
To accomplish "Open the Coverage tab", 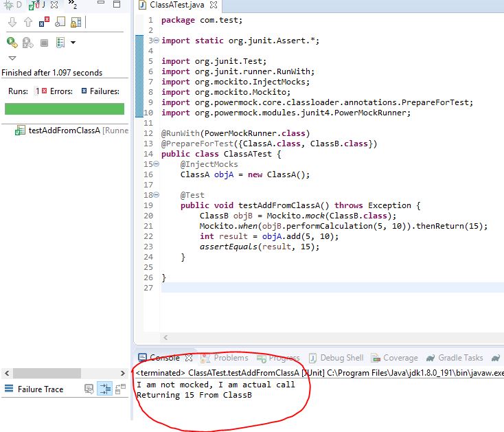I will click(x=394, y=358).
